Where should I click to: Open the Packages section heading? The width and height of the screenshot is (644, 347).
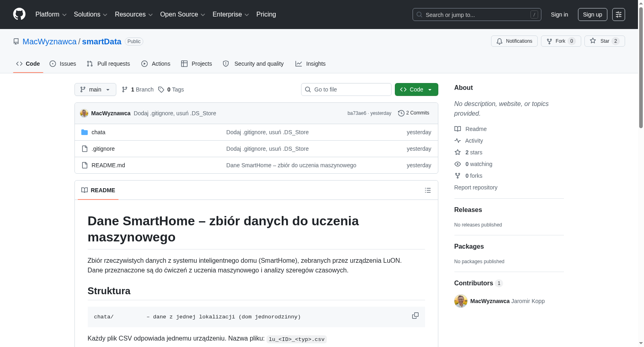tap(469, 247)
